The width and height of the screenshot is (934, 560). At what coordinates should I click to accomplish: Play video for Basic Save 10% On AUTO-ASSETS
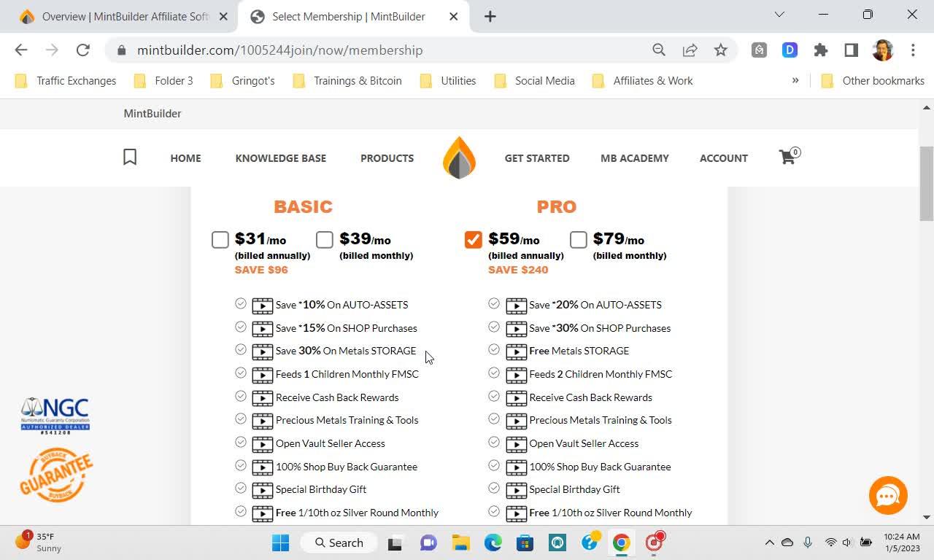[263, 305]
